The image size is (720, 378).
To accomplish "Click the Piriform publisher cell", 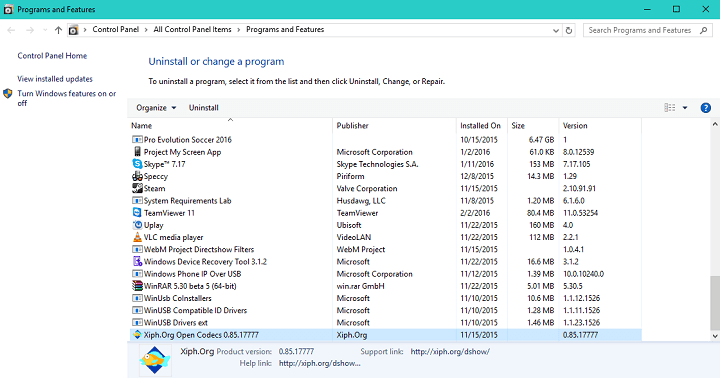I will tap(350, 176).
